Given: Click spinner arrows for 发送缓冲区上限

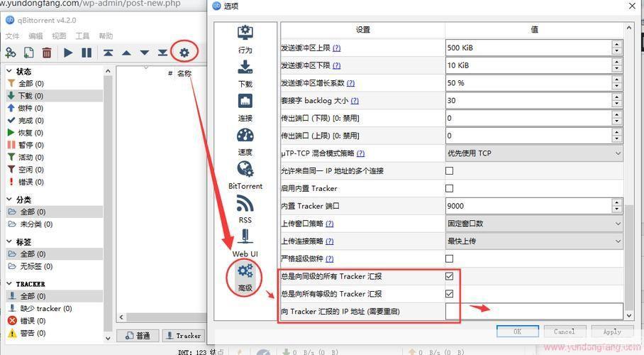Looking at the screenshot, I should (x=616, y=48).
